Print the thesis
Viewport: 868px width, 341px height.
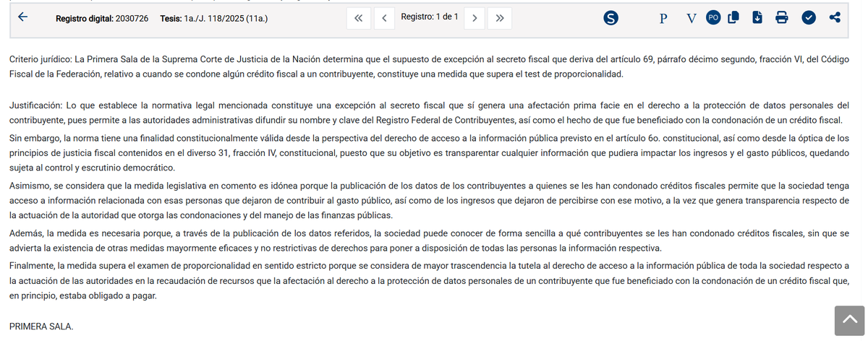pyautogui.click(x=782, y=18)
